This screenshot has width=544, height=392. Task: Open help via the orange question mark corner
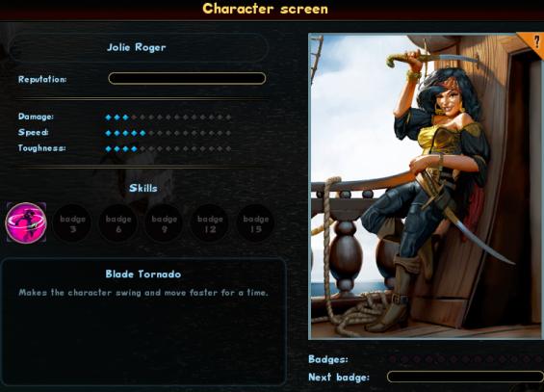pyautogui.click(x=534, y=41)
